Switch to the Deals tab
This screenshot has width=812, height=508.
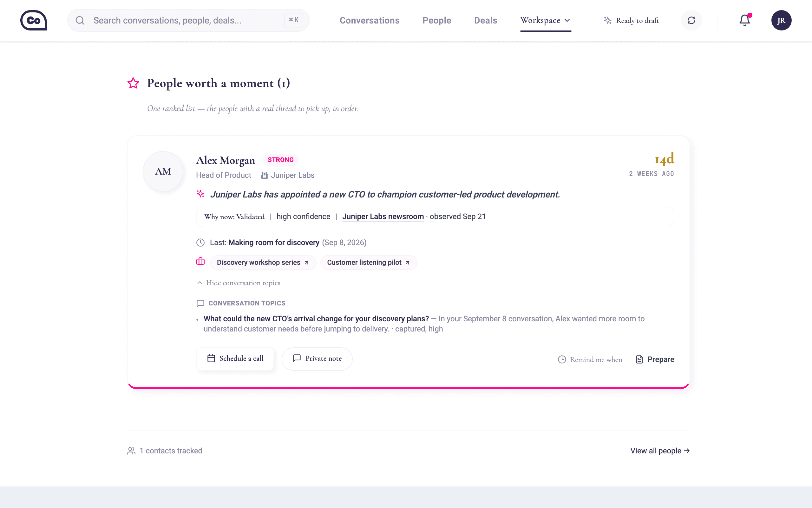[x=486, y=21]
